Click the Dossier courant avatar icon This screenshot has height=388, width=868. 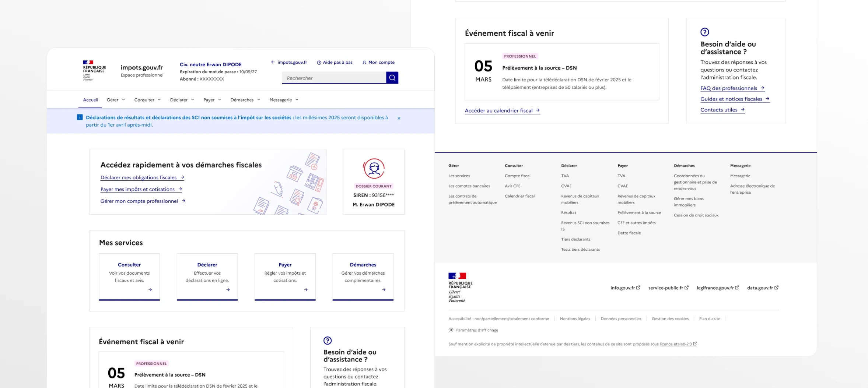click(374, 169)
